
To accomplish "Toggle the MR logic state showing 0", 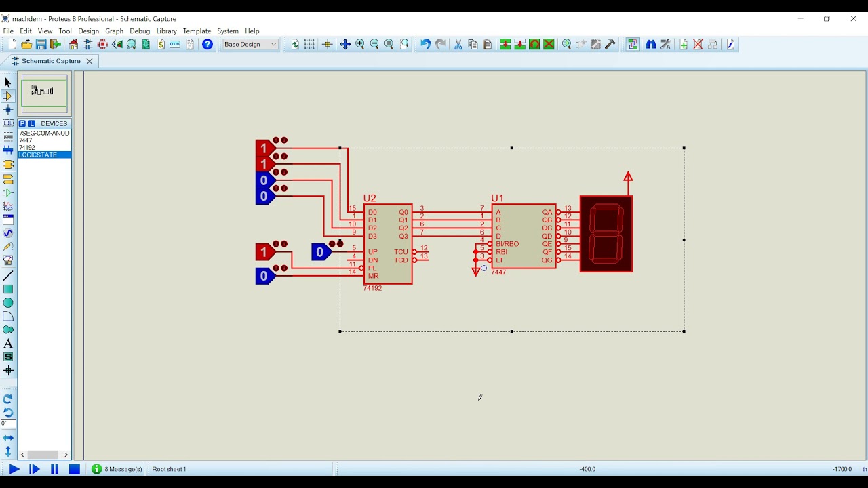I will coord(264,276).
